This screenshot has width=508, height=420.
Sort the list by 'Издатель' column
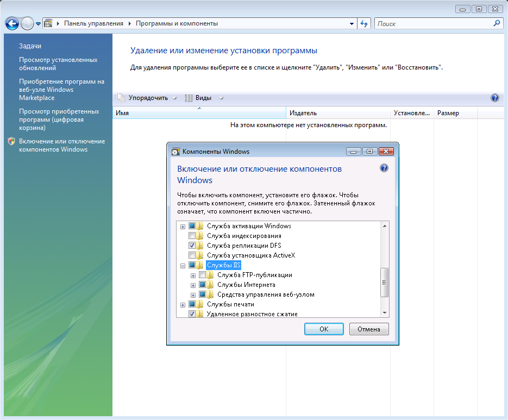pos(338,113)
